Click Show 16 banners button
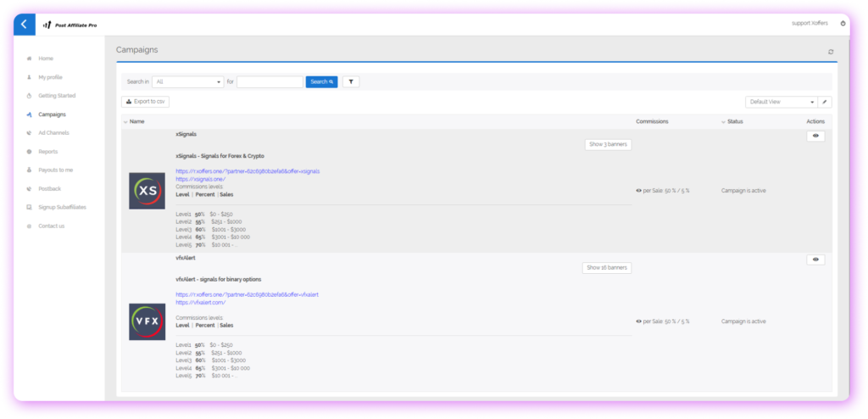 point(607,268)
